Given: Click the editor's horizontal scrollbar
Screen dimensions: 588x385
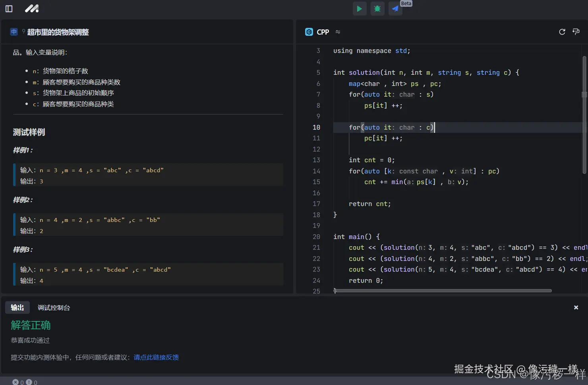Looking at the screenshot, I should [x=443, y=291].
